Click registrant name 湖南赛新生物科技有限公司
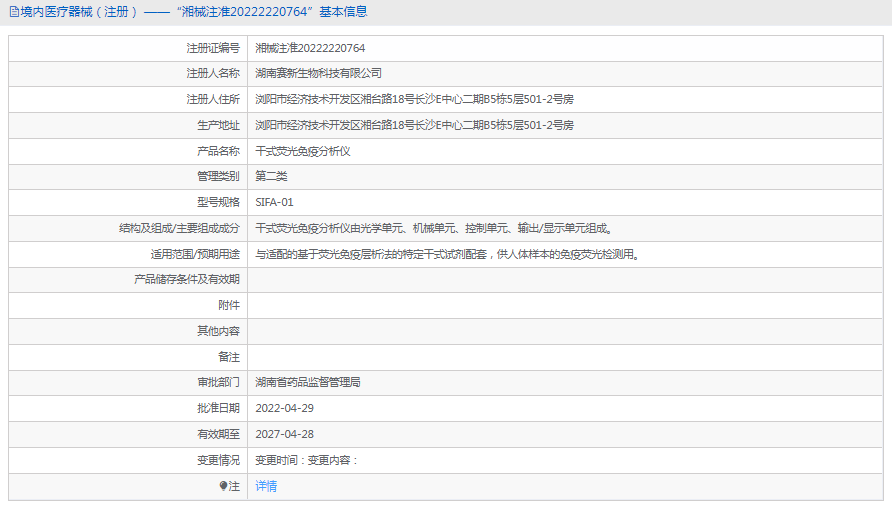This screenshot has width=892, height=506. pyautogui.click(x=318, y=73)
